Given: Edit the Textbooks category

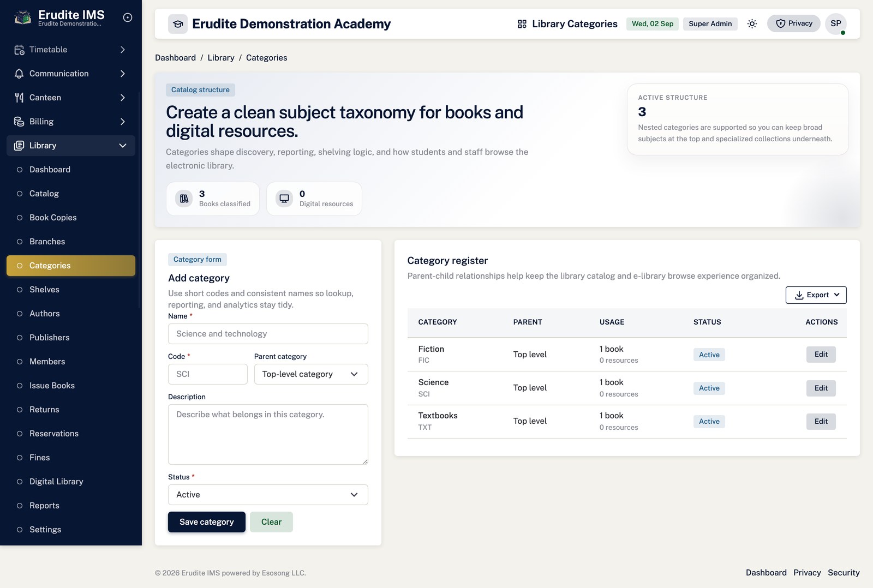Looking at the screenshot, I should click(x=821, y=422).
